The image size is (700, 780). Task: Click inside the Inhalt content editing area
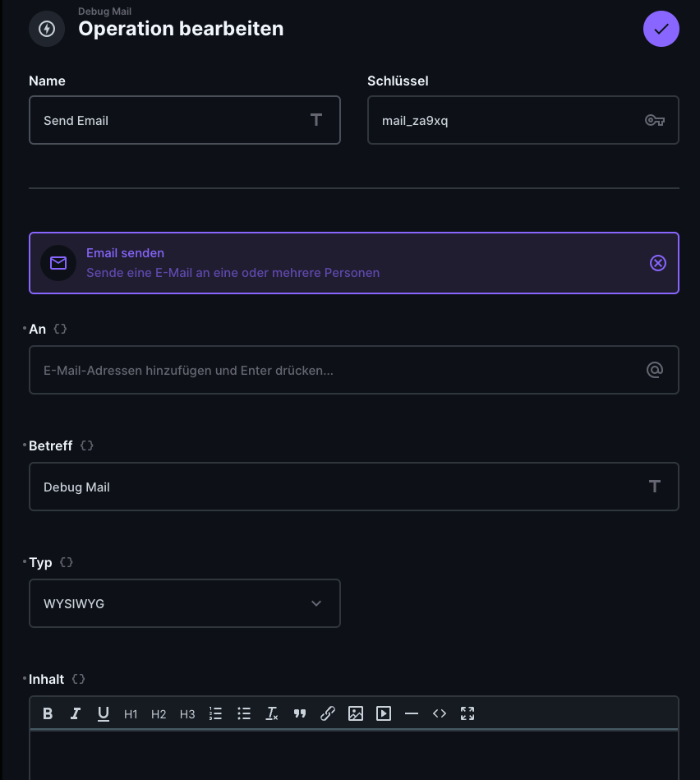point(354,755)
